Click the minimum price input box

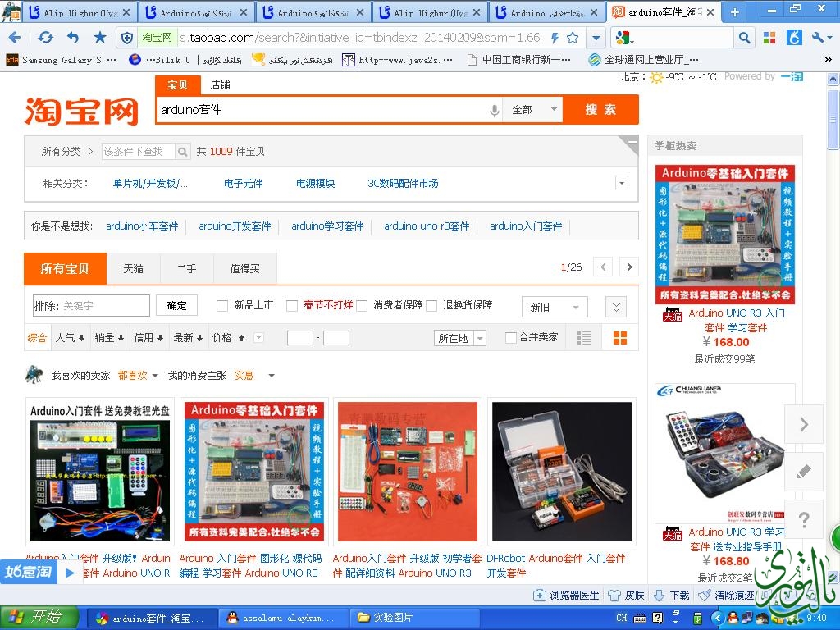click(x=300, y=338)
